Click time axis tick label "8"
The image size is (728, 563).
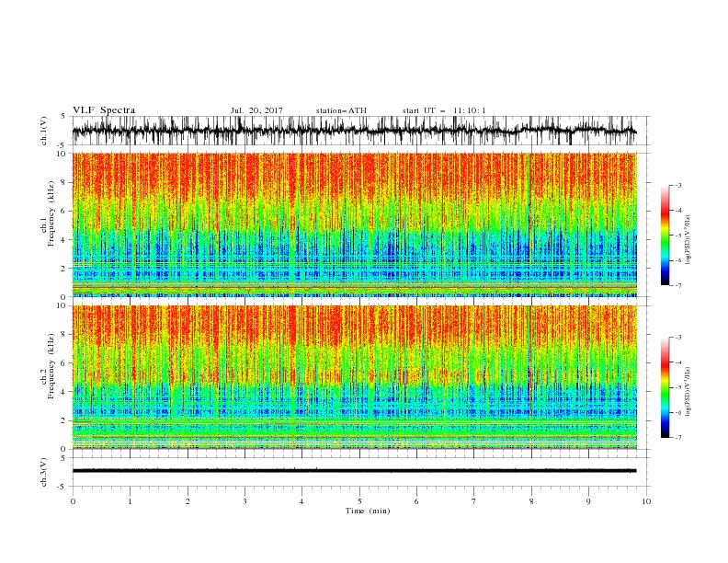point(531,501)
